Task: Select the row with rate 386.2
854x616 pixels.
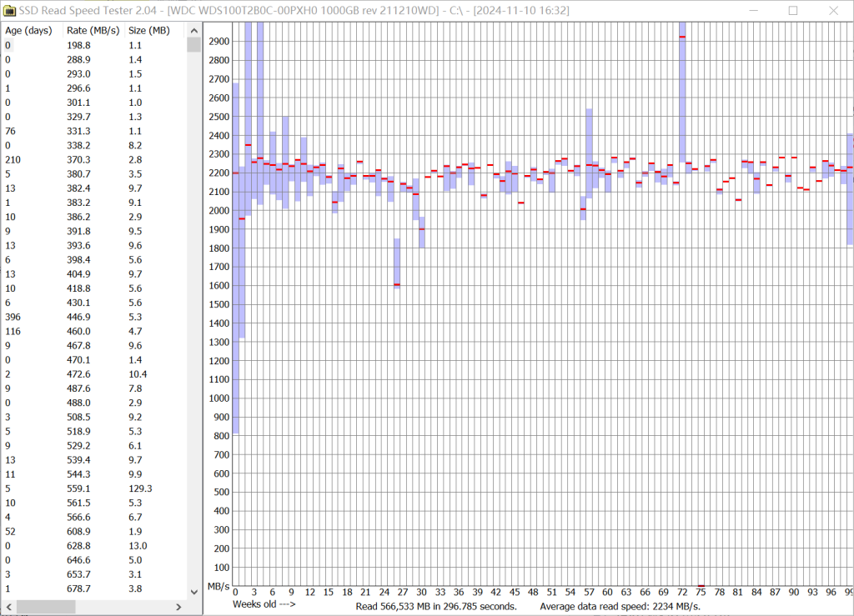Action: (94, 217)
